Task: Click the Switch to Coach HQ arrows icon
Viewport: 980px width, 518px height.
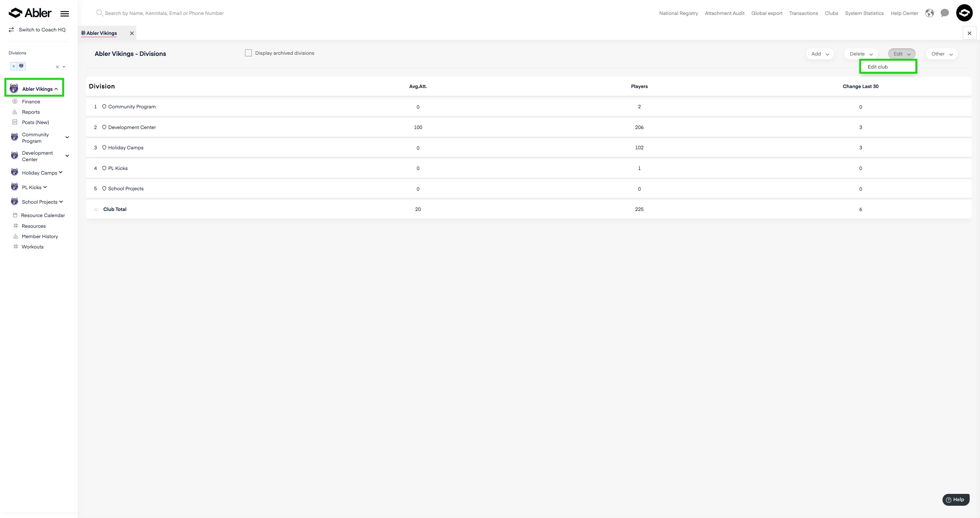Action: tap(11, 29)
